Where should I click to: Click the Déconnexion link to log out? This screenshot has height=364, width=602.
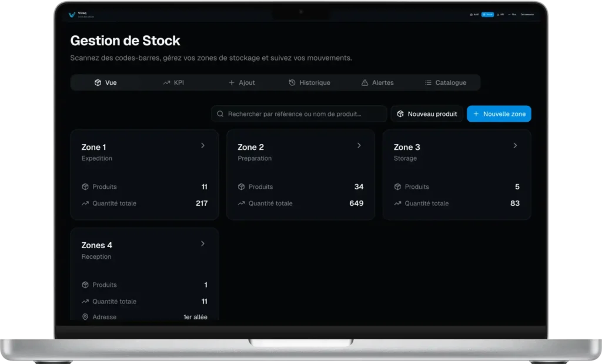tap(527, 14)
